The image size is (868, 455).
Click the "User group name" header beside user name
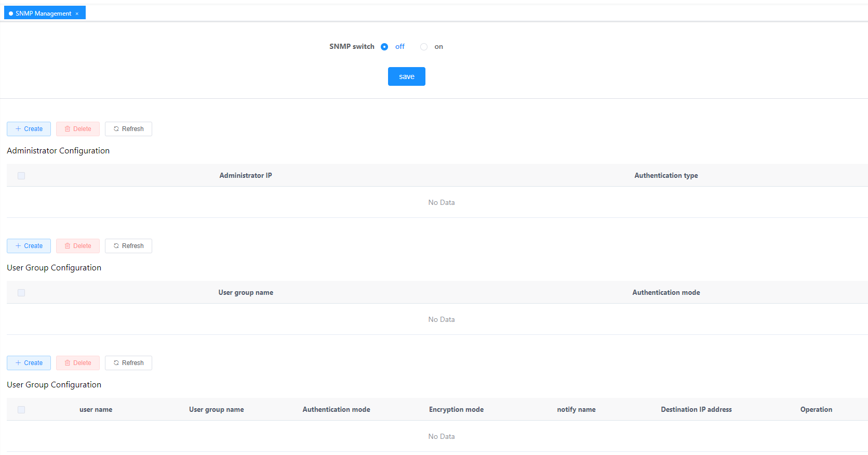pyautogui.click(x=217, y=410)
